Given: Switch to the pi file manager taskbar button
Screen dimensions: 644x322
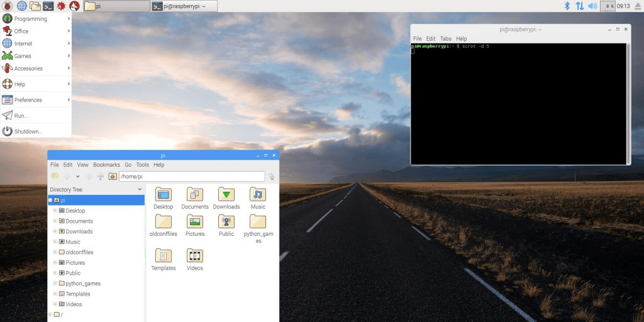Looking at the screenshot, I should (x=116, y=6).
